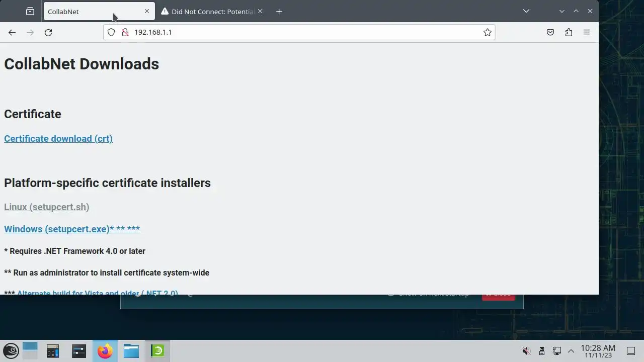Click the insecure connection lock icon
Image resolution: width=644 pixels, height=362 pixels.
(x=125, y=32)
